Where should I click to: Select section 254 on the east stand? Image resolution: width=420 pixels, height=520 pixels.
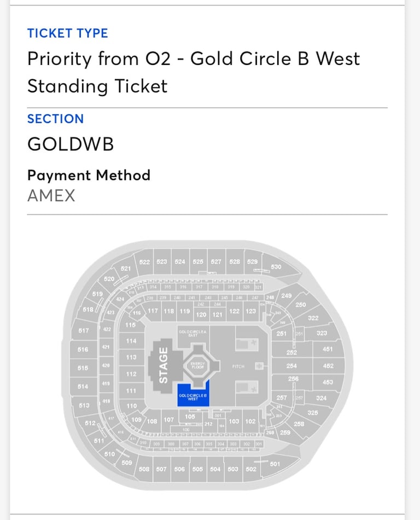click(x=292, y=366)
